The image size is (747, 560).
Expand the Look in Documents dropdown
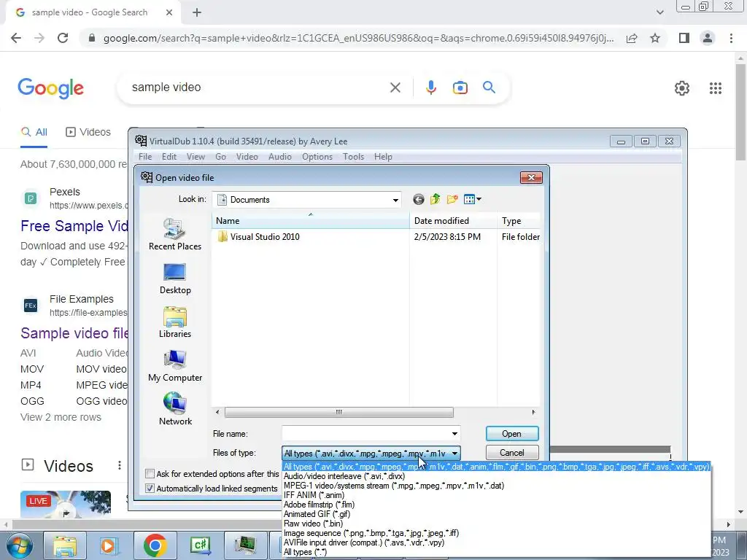pyautogui.click(x=395, y=200)
